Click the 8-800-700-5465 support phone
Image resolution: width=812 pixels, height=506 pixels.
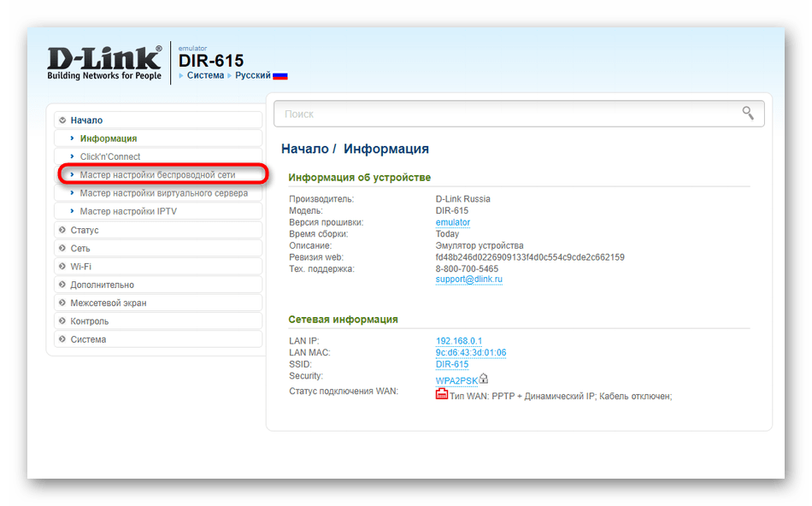click(467, 268)
